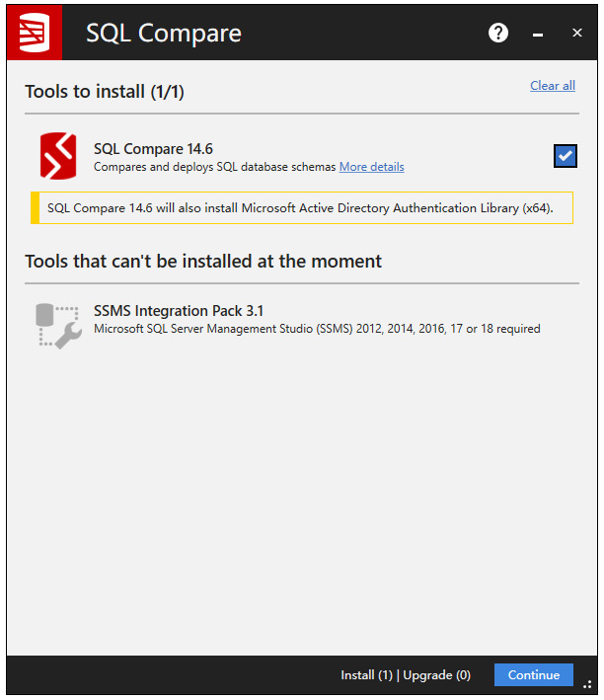
Task: Click the "Tools to install (1/1)" heading
Action: (105, 92)
